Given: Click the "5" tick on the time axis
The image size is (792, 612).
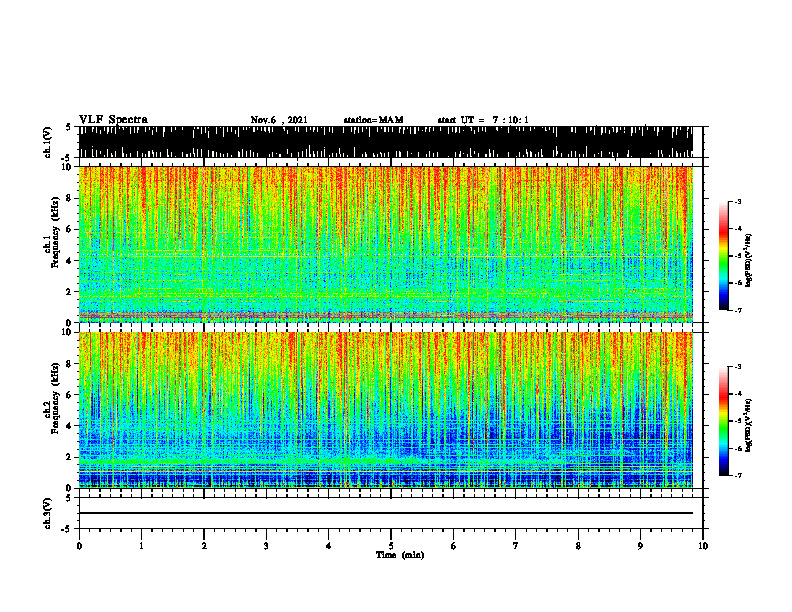Looking at the screenshot, I should 391,546.
